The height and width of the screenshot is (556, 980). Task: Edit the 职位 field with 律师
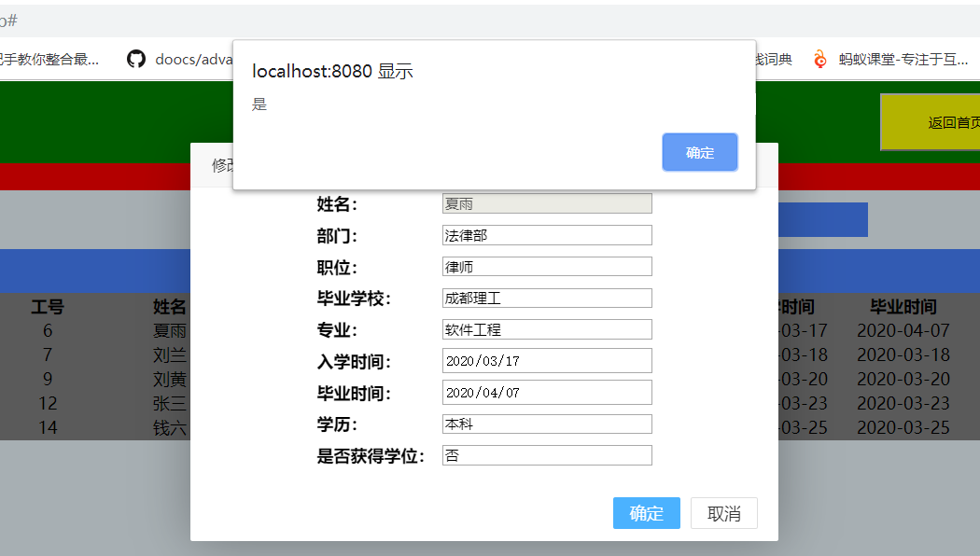[547, 267]
